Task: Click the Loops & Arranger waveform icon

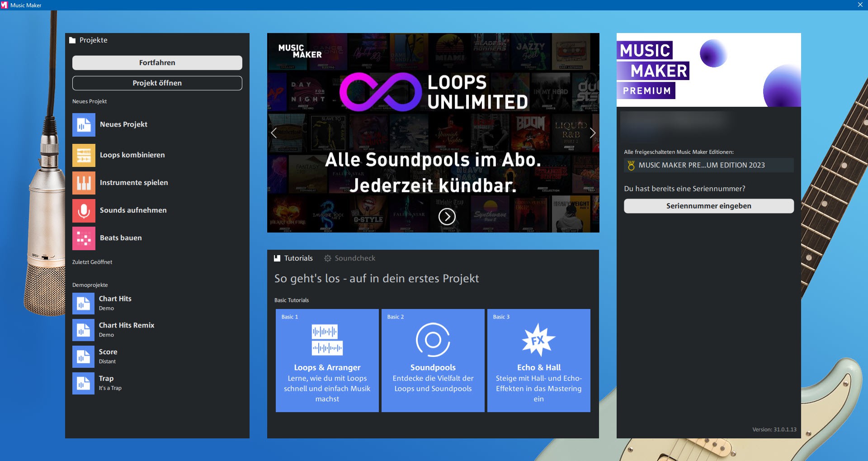Action: [x=327, y=340]
